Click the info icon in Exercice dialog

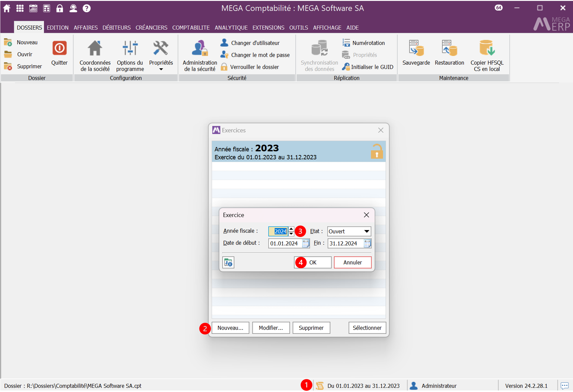(x=228, y=263)
